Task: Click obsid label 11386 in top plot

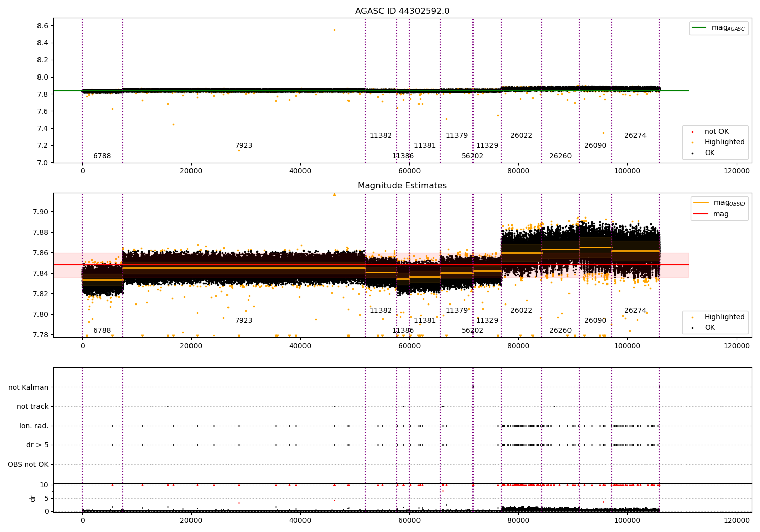Action: 403,156
